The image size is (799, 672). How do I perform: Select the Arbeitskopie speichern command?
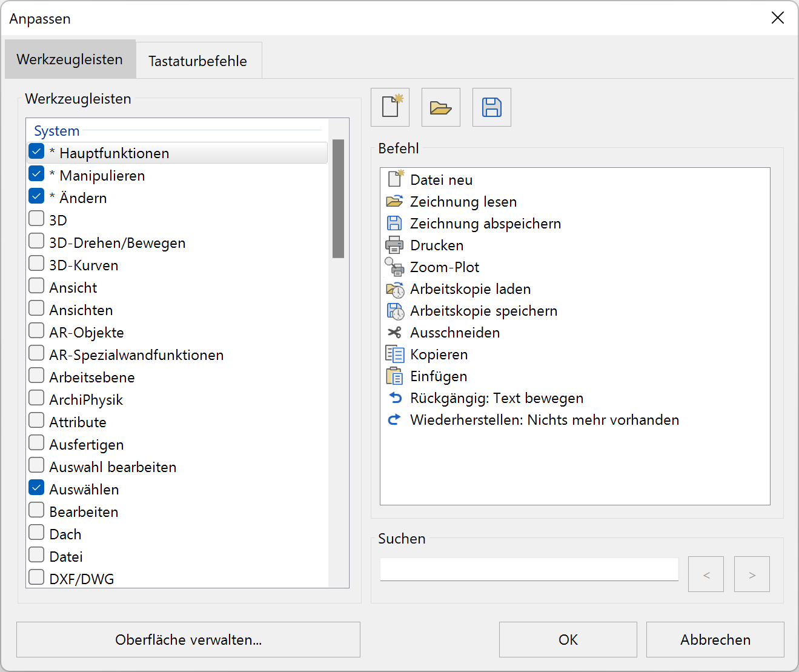point(483,310)
